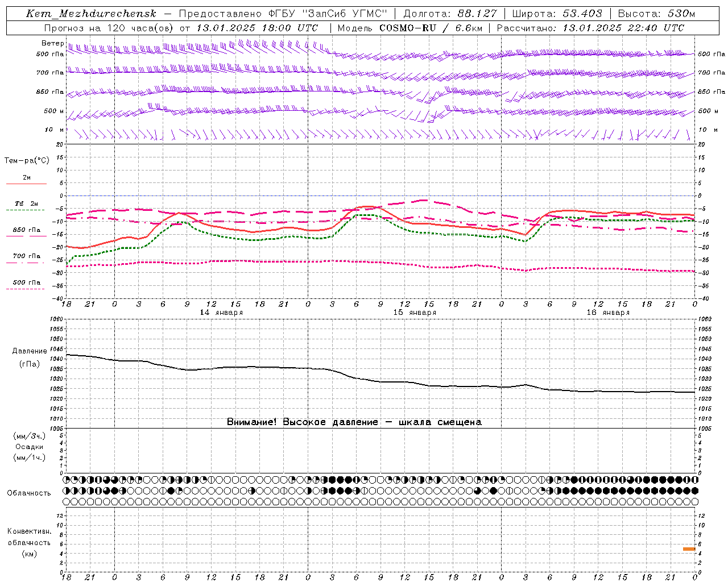Click the station name Kem_Mezhdurechensk in header
Viewport: 728px width, 582px height.
tap(91, 14)
